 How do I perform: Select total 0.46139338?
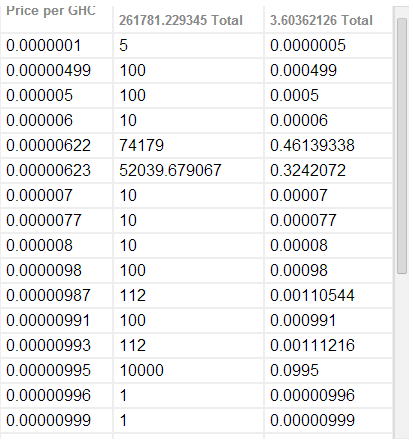point(312,145)
